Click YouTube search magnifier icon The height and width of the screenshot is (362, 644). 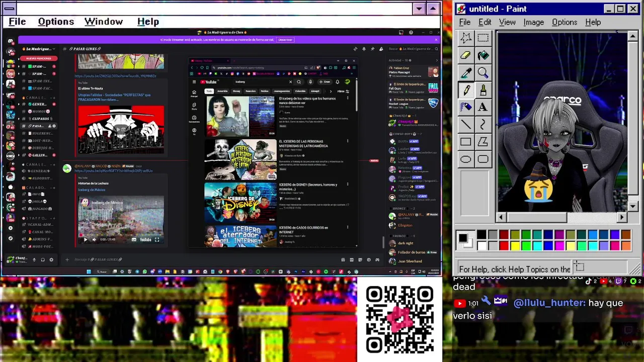(x=299, y=82)
